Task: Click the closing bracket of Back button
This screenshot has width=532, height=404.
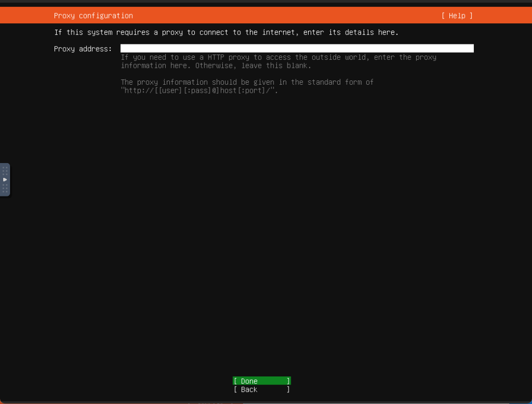Action: (288, 390)
